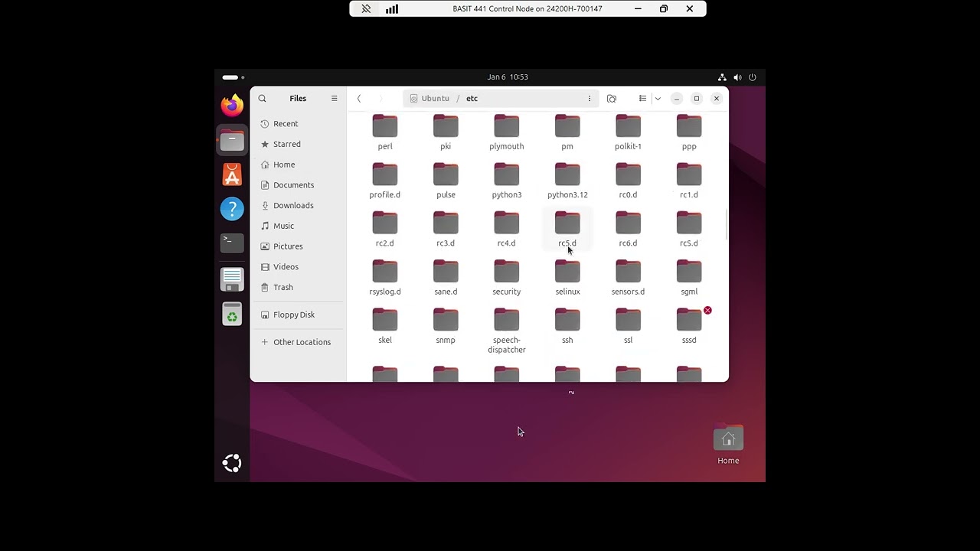This screenshot has width=980, height=551.
Task: Open Trash in the sidebar
Action: 299,287
